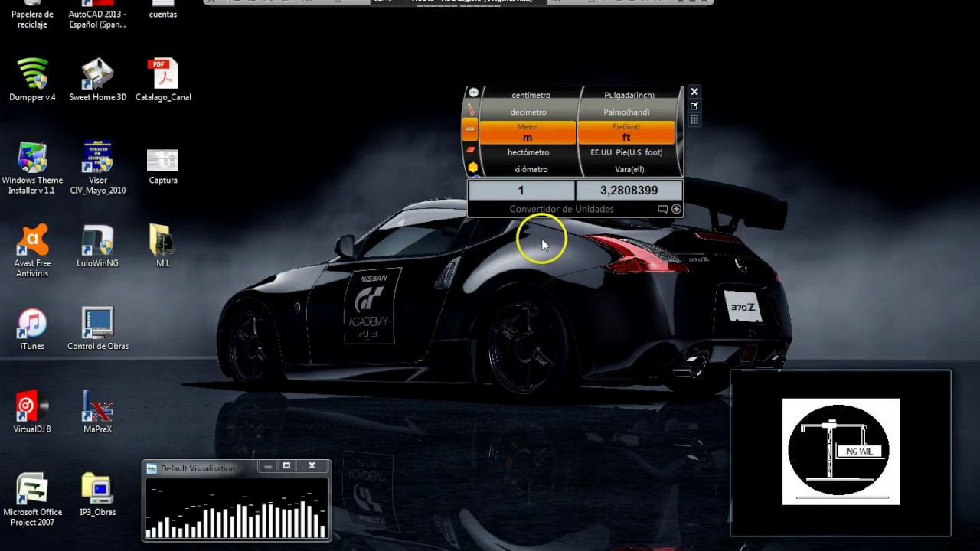Select the LuloWinNG desktop shortcut
The image size is (980, 551).
coord(97,246)
